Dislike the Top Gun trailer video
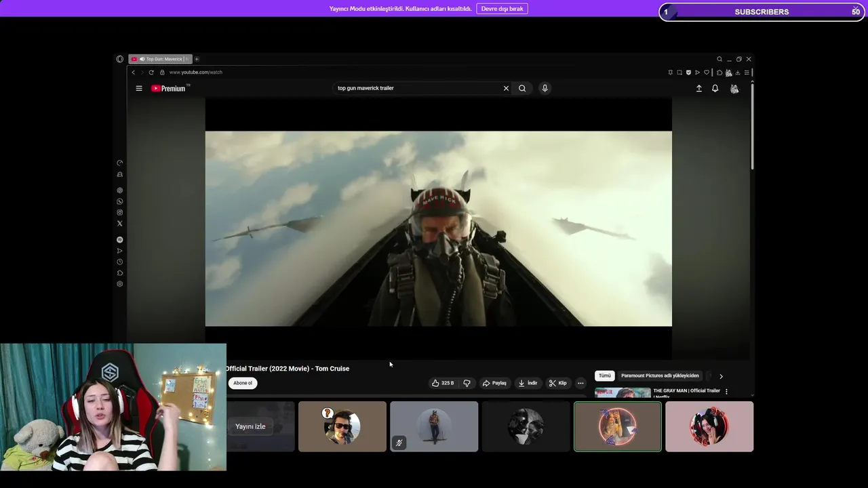Viewport: 868px width, 488px height. point(467,383)
